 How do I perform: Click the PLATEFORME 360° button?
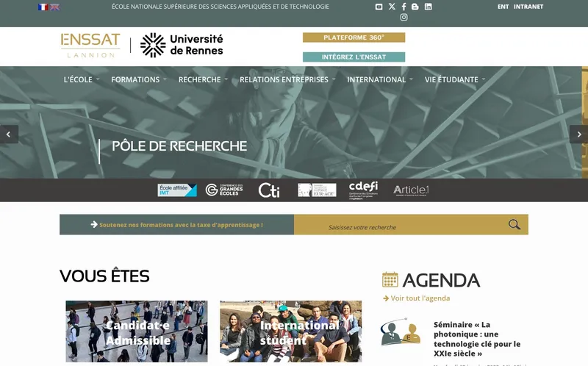[354, 37]
